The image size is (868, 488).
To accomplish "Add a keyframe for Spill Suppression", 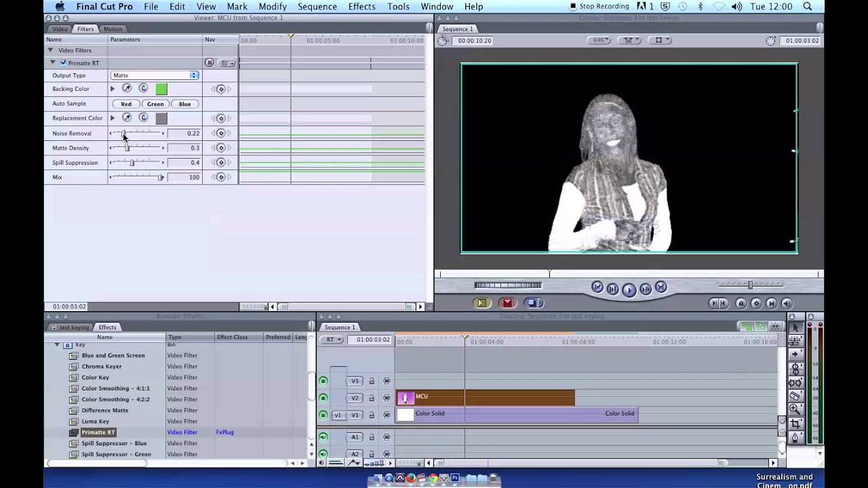I will click(x=220, y=163).
